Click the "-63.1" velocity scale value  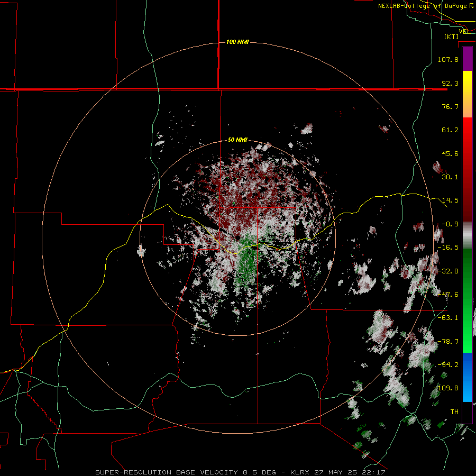(x=448, y=318)
